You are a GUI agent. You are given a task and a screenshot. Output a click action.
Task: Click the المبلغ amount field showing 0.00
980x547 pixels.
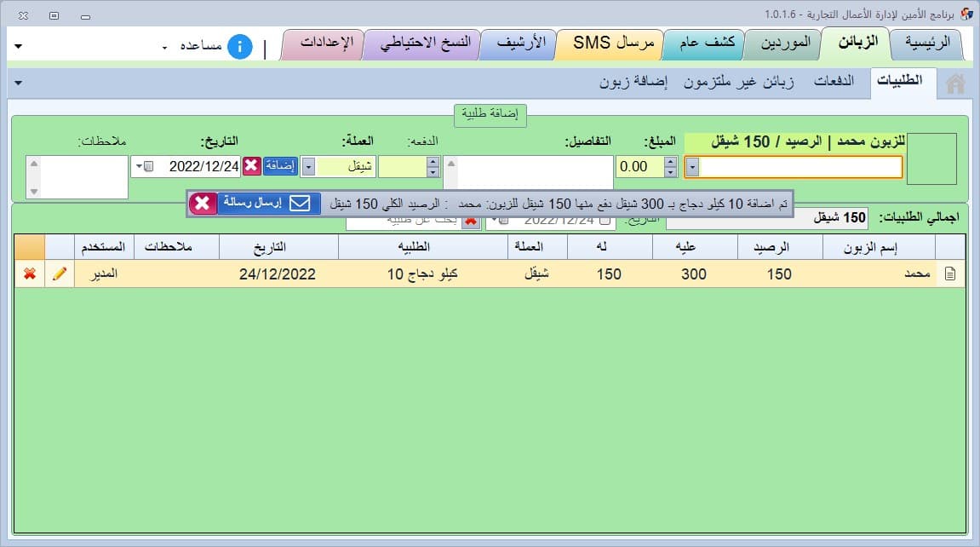tap(640, 167)
